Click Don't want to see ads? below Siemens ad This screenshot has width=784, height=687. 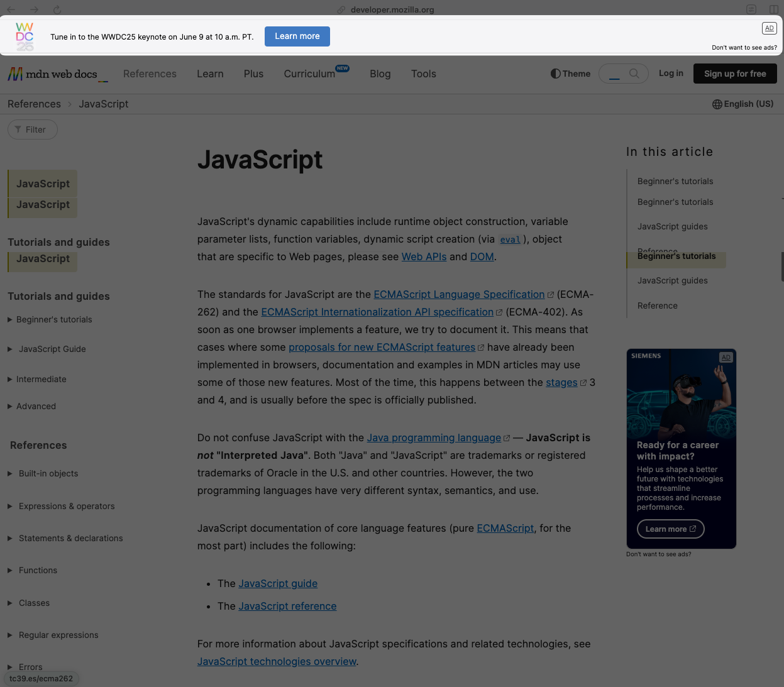click(658, 554)
